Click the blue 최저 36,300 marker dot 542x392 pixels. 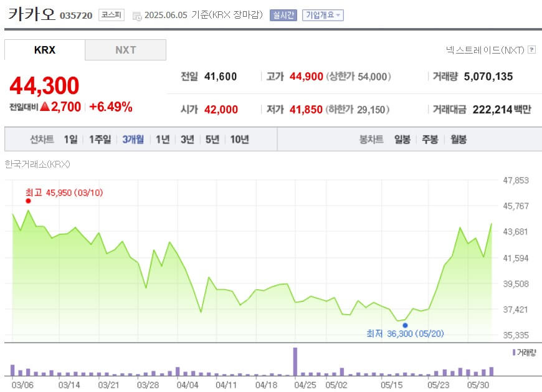405,325
